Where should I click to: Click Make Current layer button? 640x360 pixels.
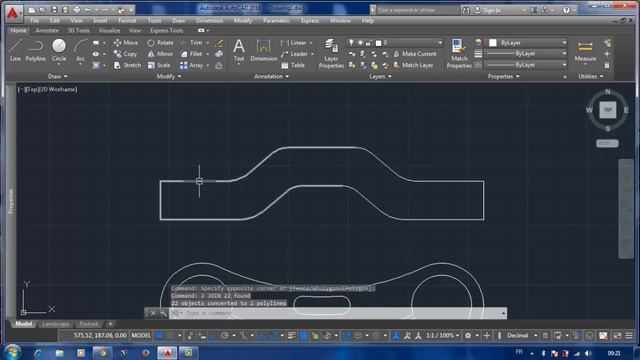point(415,54)
